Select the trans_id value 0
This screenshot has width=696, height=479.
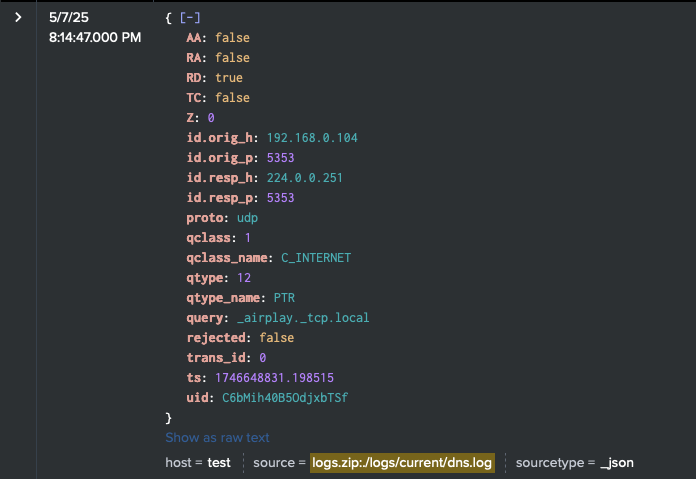(x=263, y=358)
